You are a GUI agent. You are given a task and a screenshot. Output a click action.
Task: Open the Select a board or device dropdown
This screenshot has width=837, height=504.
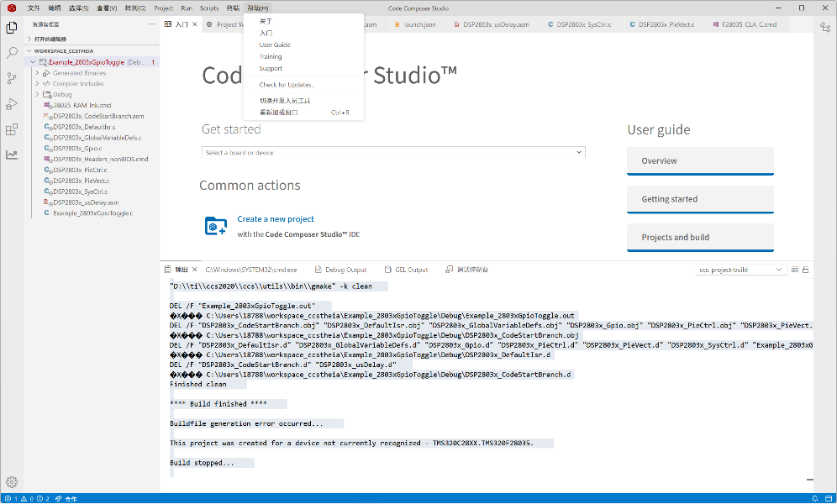[393, 153]
